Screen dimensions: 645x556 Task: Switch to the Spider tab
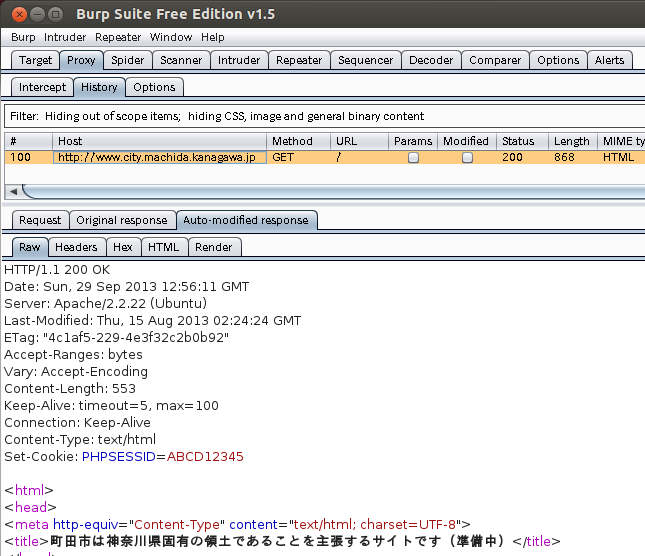[128, 60]
